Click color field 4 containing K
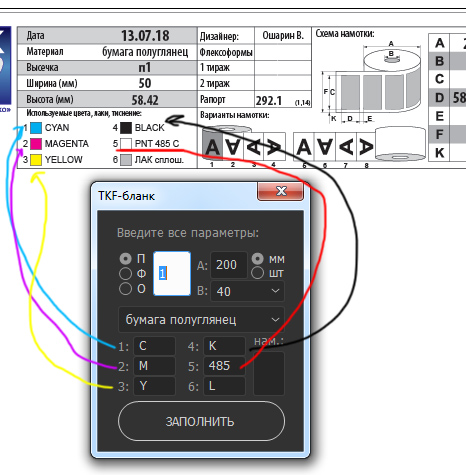This screenshot has width=466, height=475. 225,346
